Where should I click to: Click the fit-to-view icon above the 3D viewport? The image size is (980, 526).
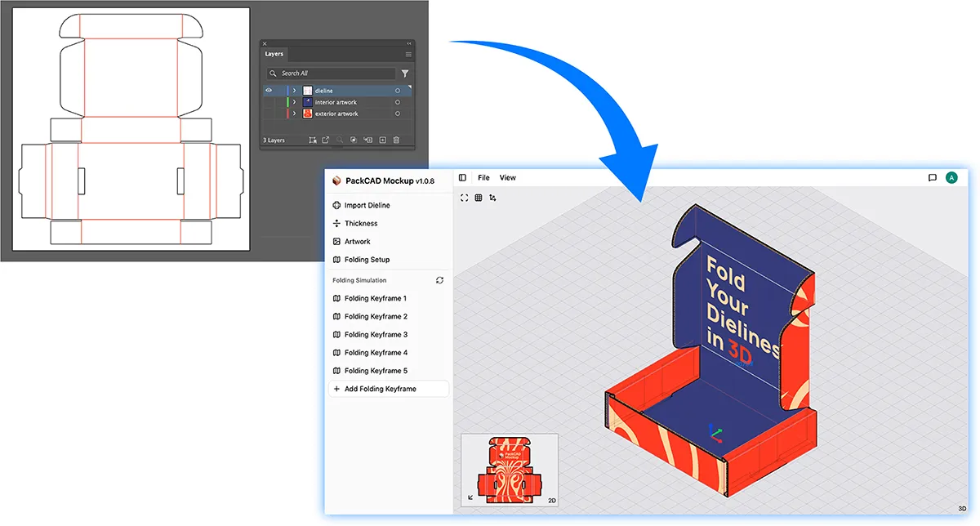pyautogui.click(x=465, y=198)
